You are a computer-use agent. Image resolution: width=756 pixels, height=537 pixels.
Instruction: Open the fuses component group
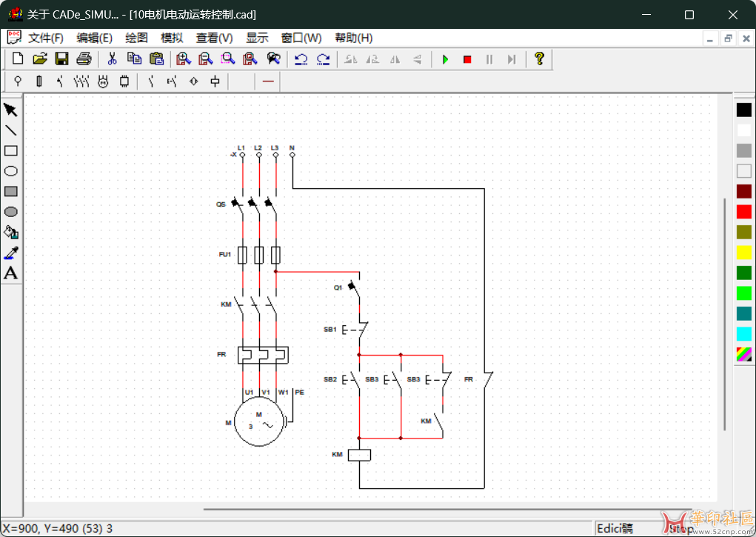click(x=39, y=81)
